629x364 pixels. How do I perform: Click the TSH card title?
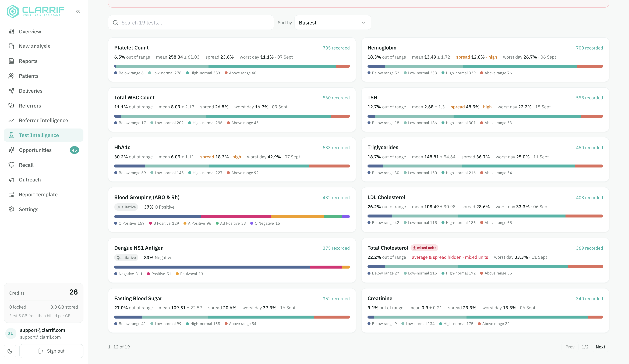pos(372,98)
